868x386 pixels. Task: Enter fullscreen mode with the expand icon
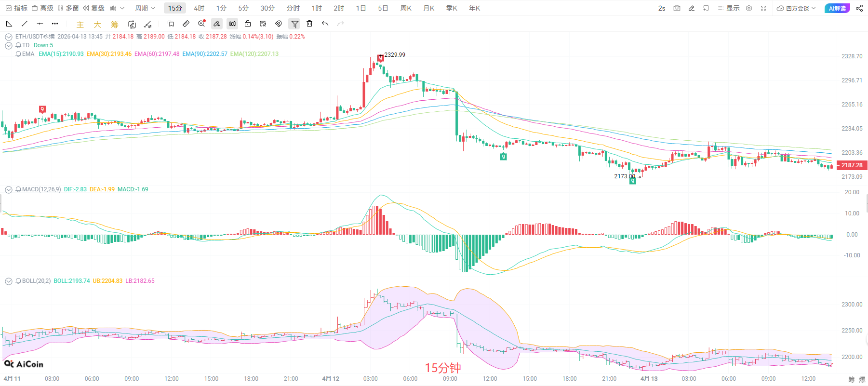pyautogui.click(x=763, y=8)
